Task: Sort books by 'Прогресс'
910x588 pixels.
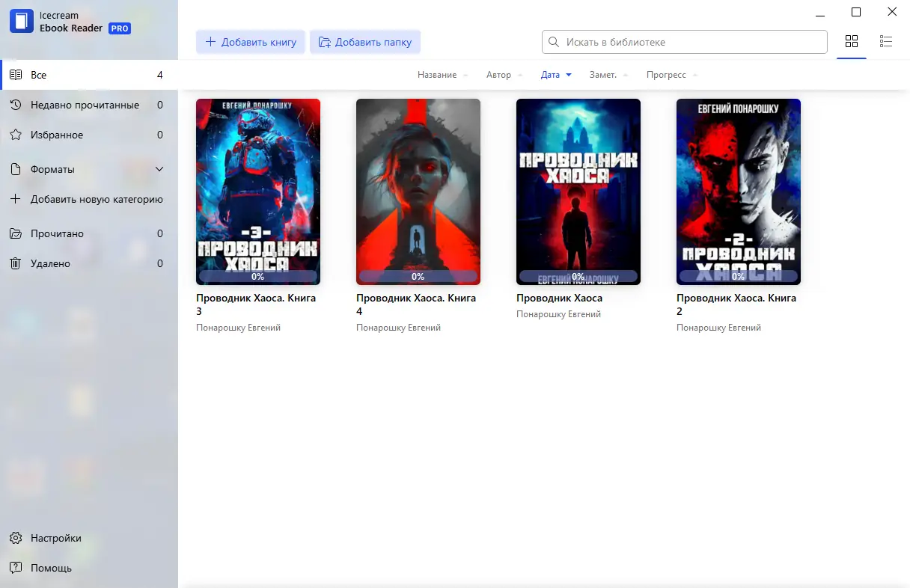Action: tap(672, 75)
